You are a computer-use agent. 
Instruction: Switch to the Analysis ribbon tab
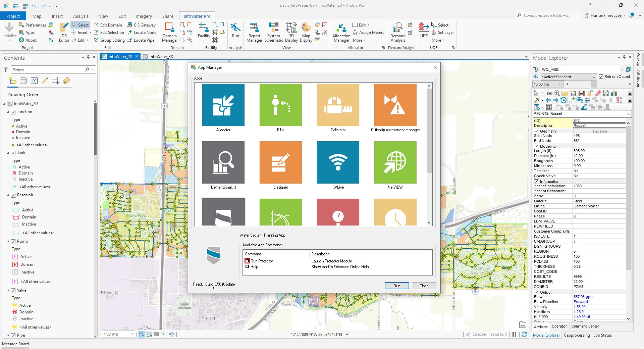coord(80,16)
